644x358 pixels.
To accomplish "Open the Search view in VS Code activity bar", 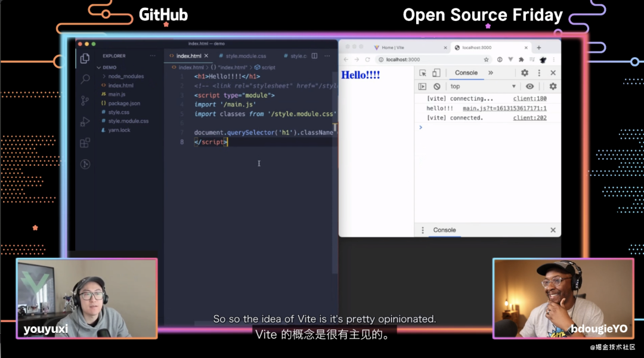I will [x=85, y=79].
